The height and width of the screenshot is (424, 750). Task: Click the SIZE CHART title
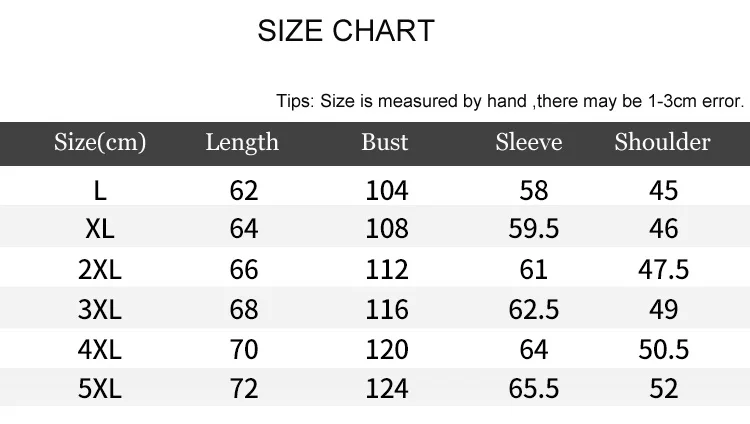tap(346, 31)
